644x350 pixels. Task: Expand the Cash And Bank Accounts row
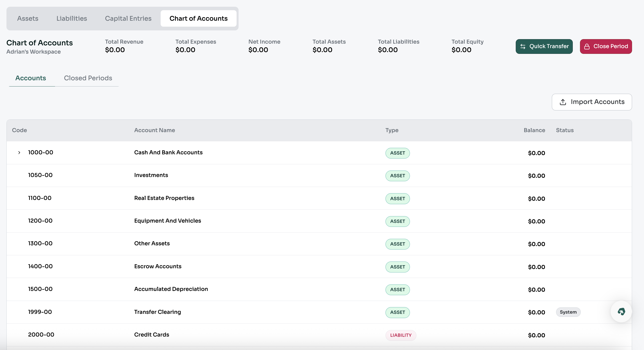(19, 152)
